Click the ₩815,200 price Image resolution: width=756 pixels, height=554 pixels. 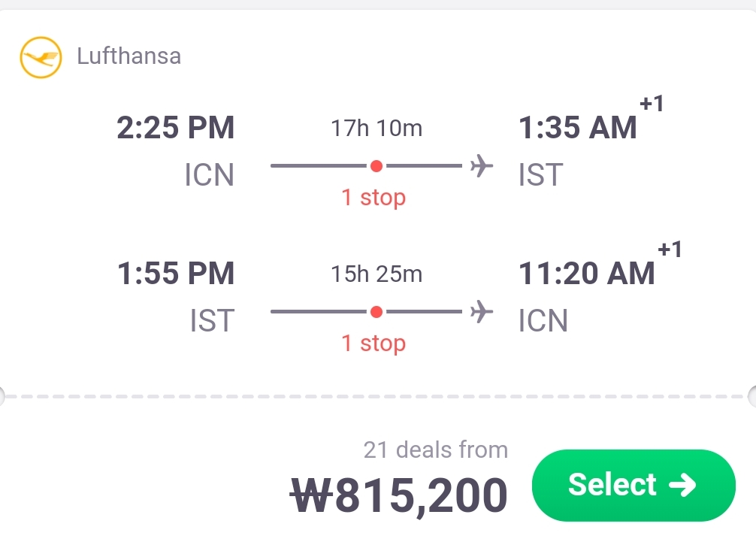399,496
